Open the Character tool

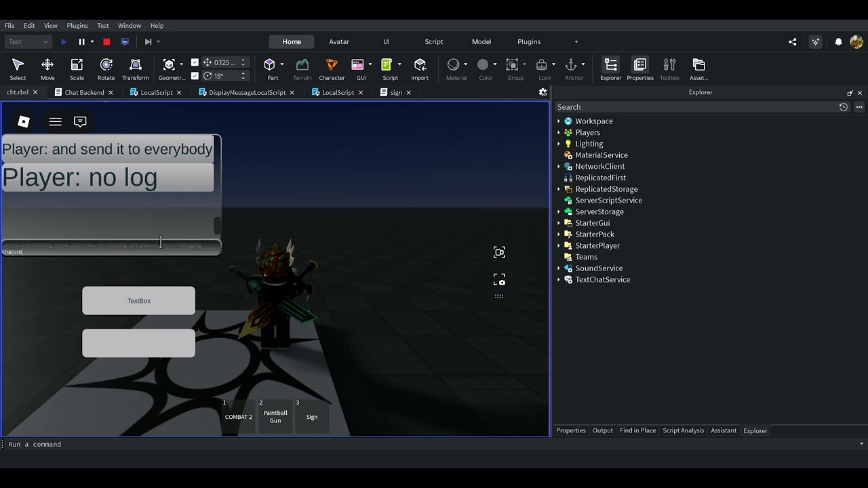332,69
